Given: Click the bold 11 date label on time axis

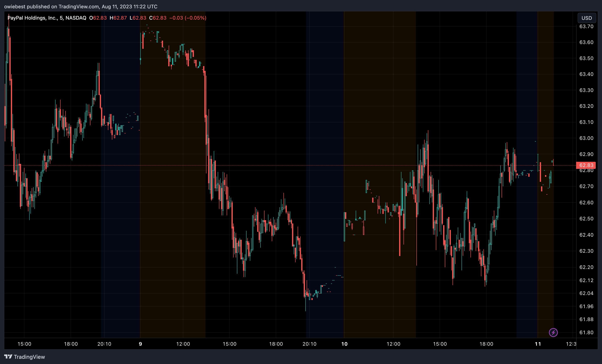Looking at the screenshot, I should pos(538,344).
